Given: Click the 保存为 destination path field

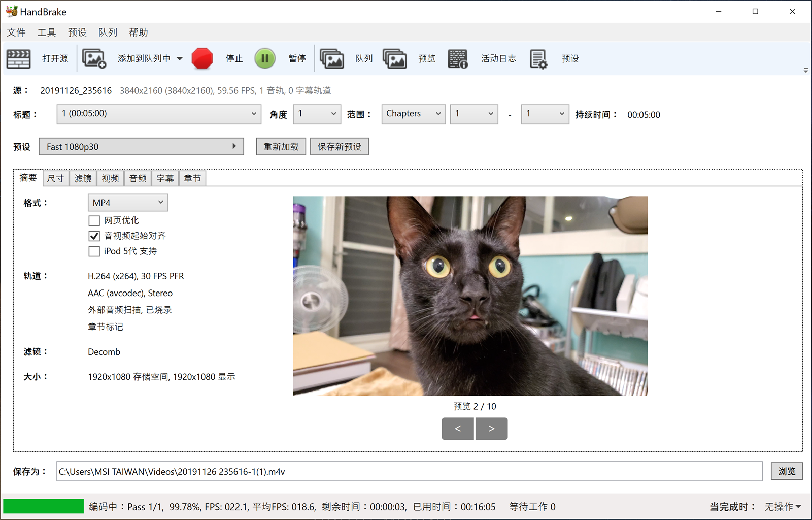Looking at the screenshot, I should pyautogui.click(x=409, y=471).
